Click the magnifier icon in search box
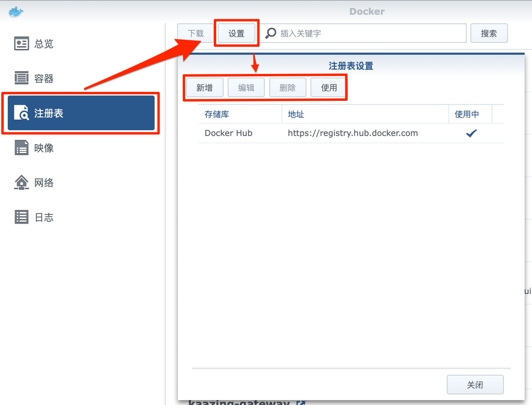The image size is (532, 405). coord(271,33)
